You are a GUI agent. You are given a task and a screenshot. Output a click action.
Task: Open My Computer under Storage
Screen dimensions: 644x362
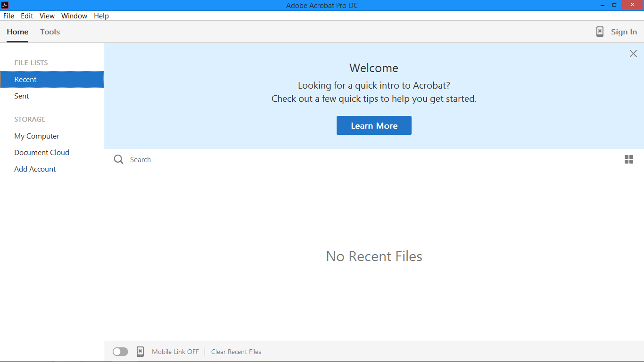tap(37, 136)
